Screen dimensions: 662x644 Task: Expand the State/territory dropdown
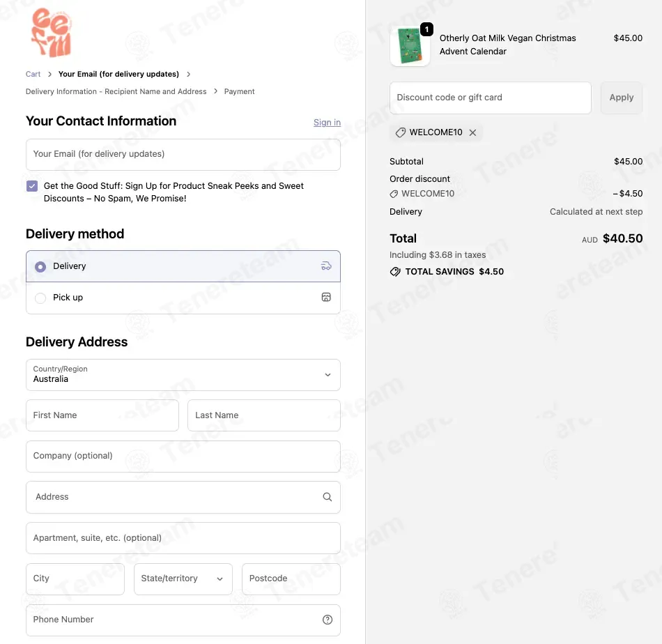(183, 578)
